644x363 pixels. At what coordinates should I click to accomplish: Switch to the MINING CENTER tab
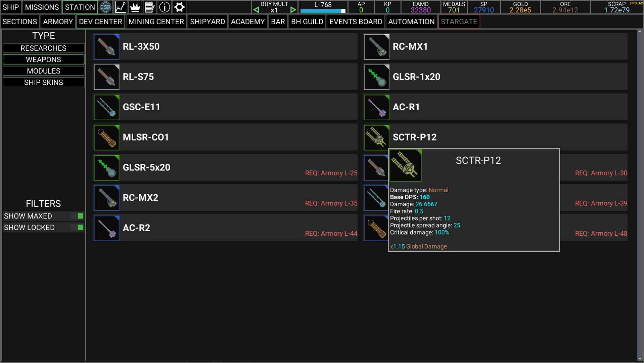[156, 22]
